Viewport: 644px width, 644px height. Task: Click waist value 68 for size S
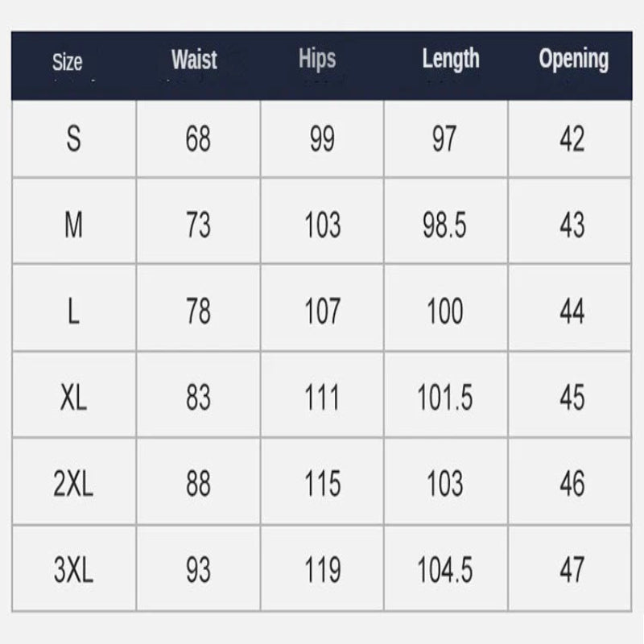click(198, 139)
